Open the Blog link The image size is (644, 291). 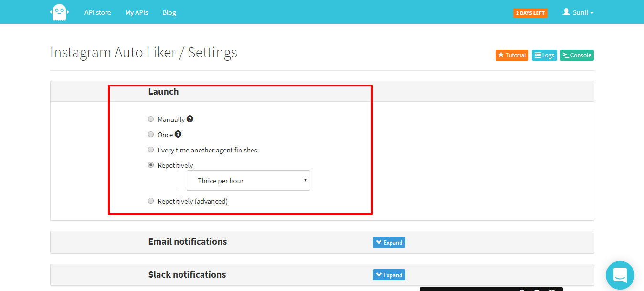coord(169,12)
